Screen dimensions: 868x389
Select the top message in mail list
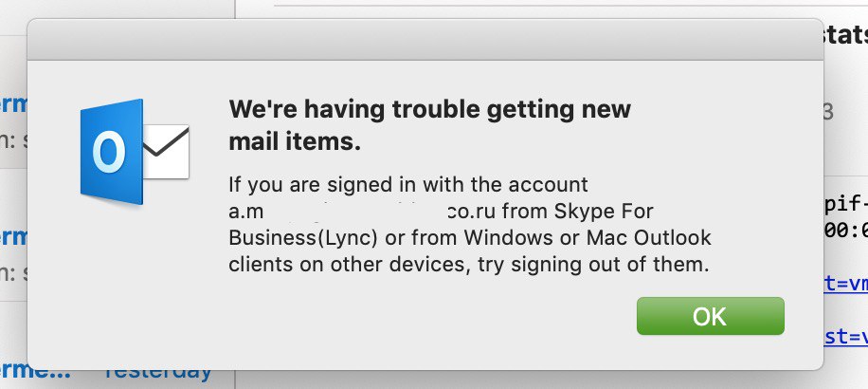tap(13, 119)
